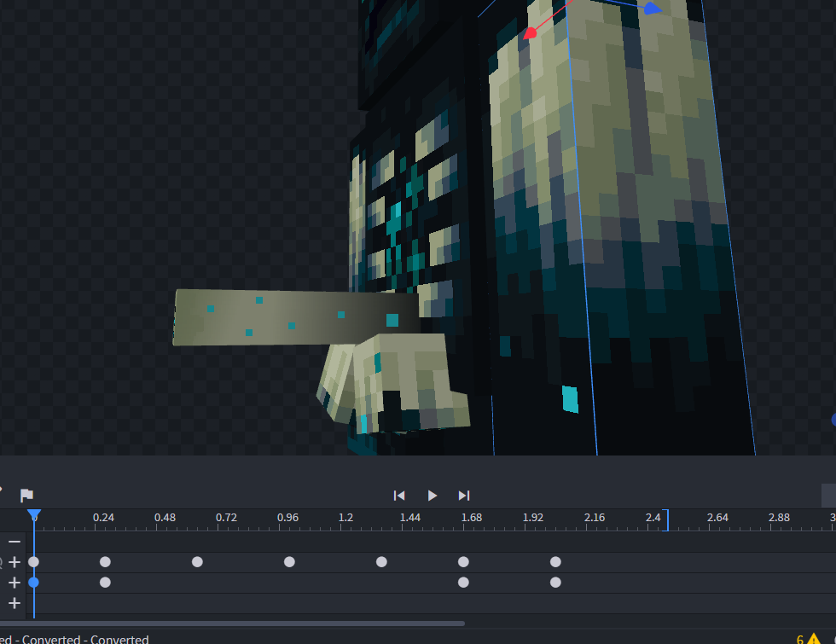The height and width of the screenshot is (644, 836).
Task: Add keyframe using the first plus icon
Action: 15,562
